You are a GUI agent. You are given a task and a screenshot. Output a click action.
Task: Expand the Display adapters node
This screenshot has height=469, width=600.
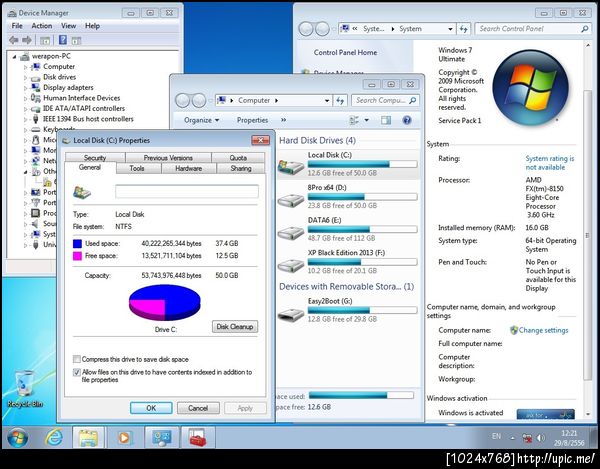click(x=25, y=88)
